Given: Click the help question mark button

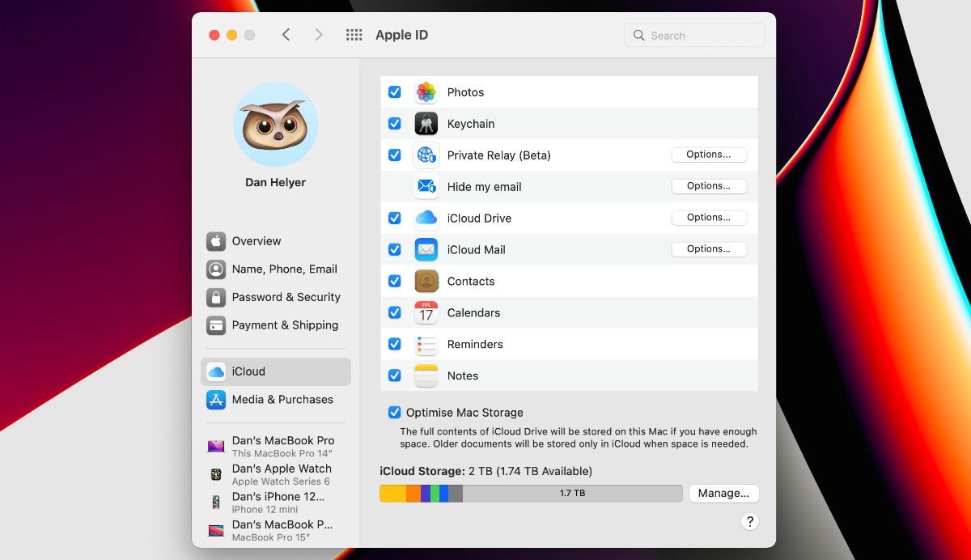Looking at the screenshot, I should pyautogui.click(x=749, y=522).
